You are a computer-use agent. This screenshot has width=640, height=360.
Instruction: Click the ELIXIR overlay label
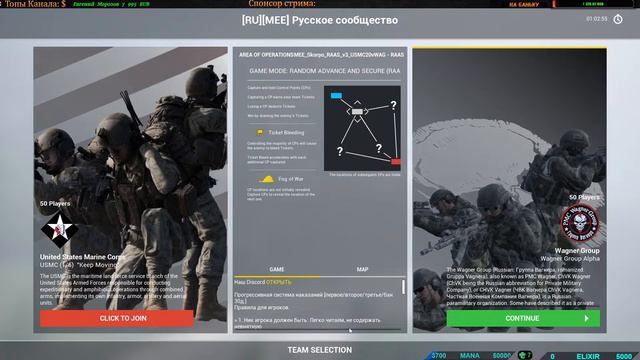[588, 356]
